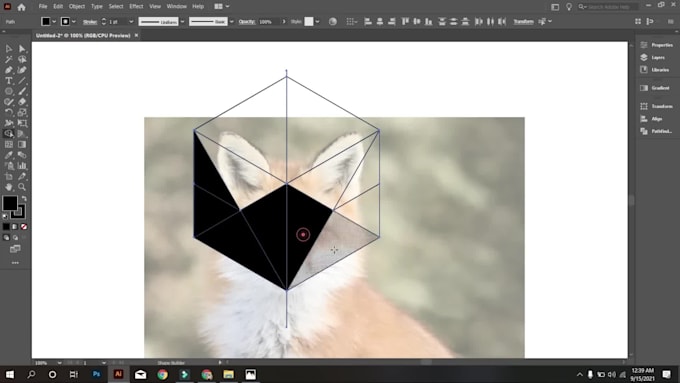Set paint mode to solid Color

(6, 226)
